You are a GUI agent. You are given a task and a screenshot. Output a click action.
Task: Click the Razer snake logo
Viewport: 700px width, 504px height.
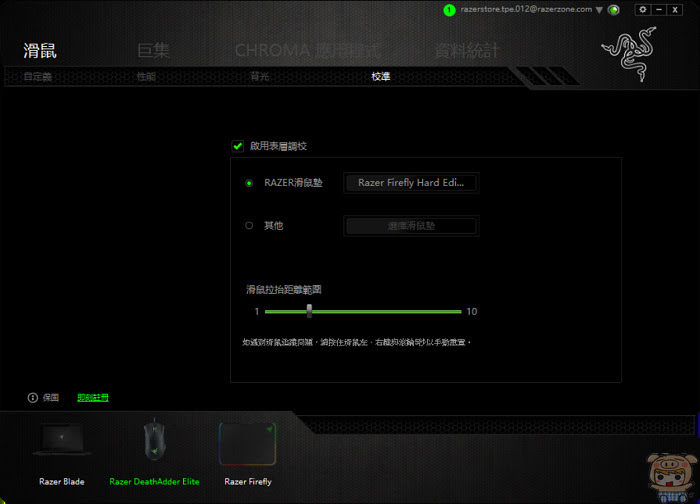[x=629, y=54]
